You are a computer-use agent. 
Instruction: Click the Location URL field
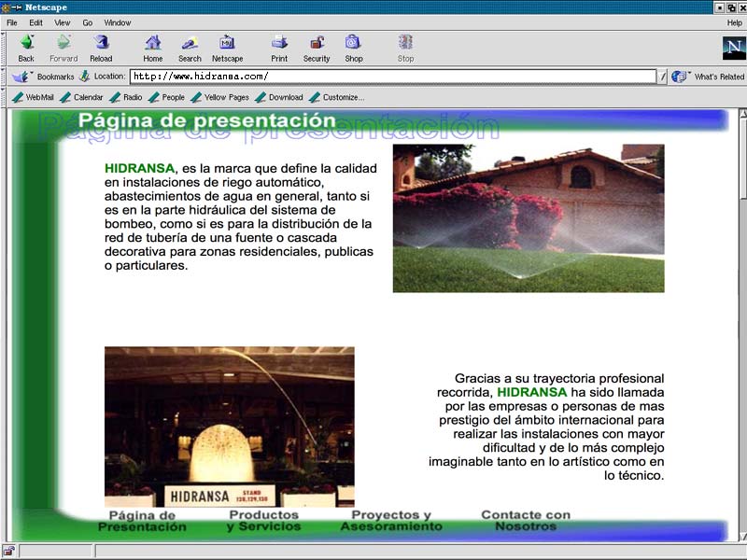(393, 77)
